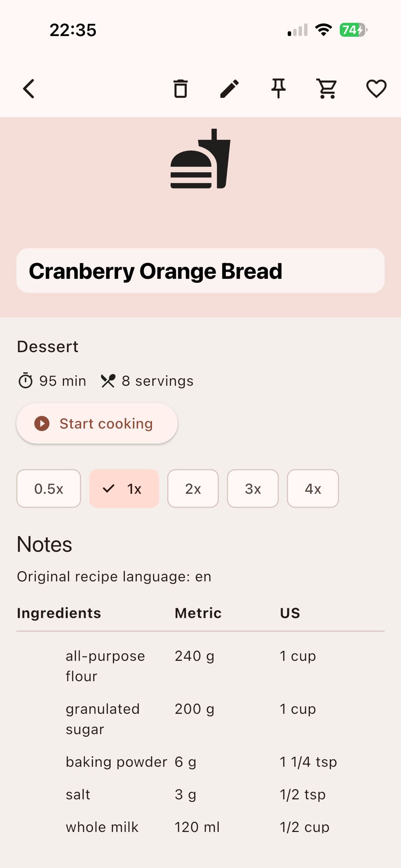Add recipe to the shopping cart

[327, 89]
